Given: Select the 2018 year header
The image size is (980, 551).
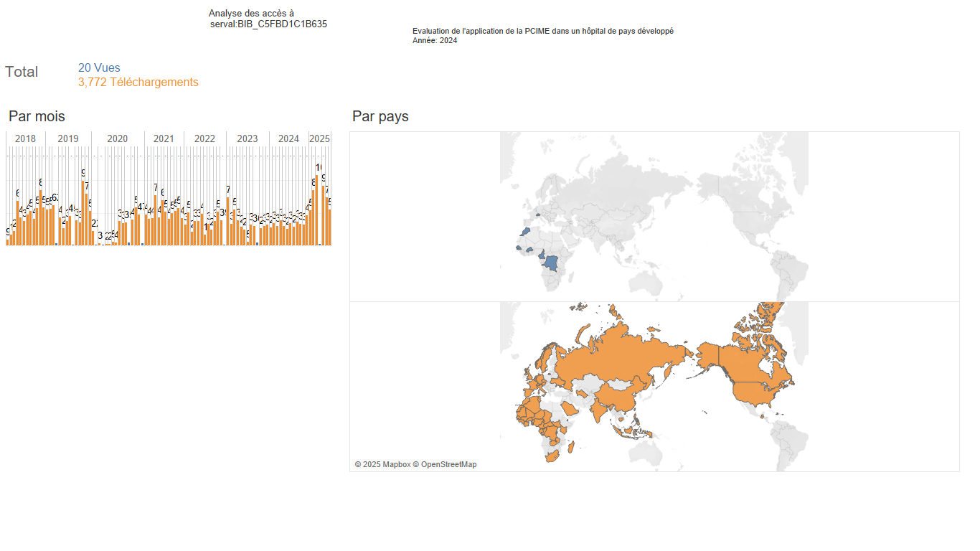Looking at the screenshot, I should [x=25, y=138].
